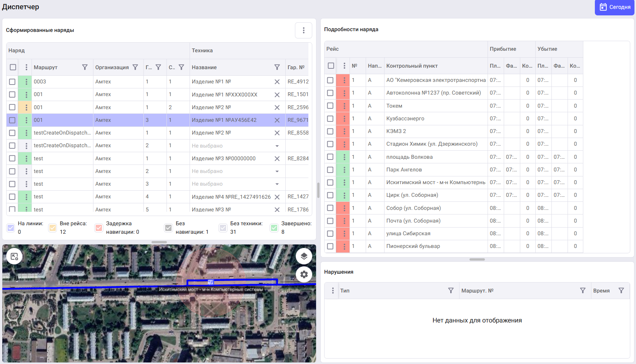Open the Сегодня date picker

(x=614, y=7)
